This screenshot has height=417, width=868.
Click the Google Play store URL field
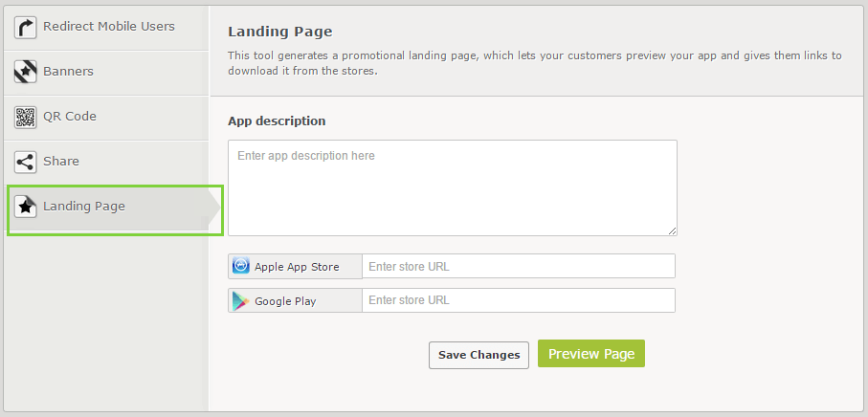(x=518, y=301)
